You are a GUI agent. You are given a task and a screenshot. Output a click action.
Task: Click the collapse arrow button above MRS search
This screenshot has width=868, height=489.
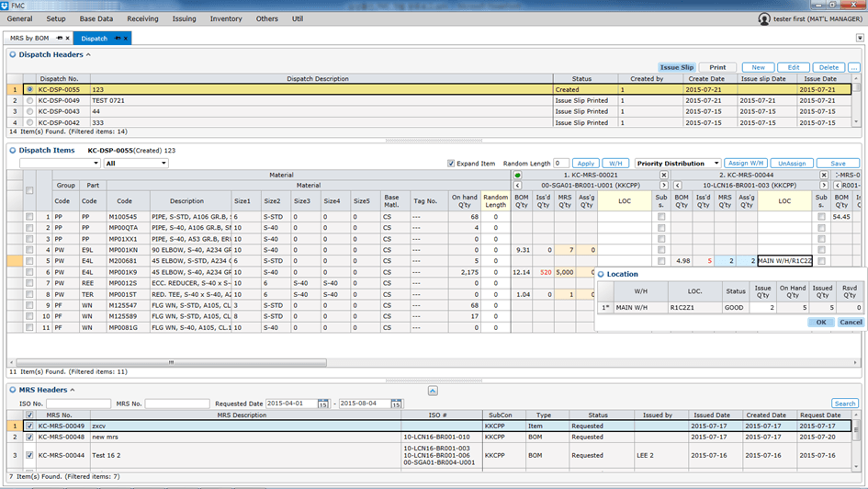(434, 391)
